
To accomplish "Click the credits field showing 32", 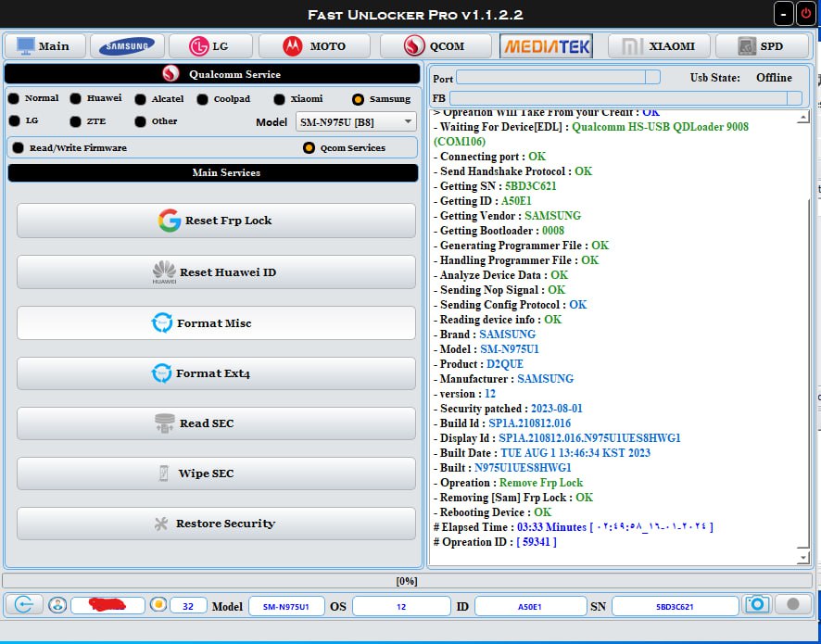I will click(x=188, y=606).
